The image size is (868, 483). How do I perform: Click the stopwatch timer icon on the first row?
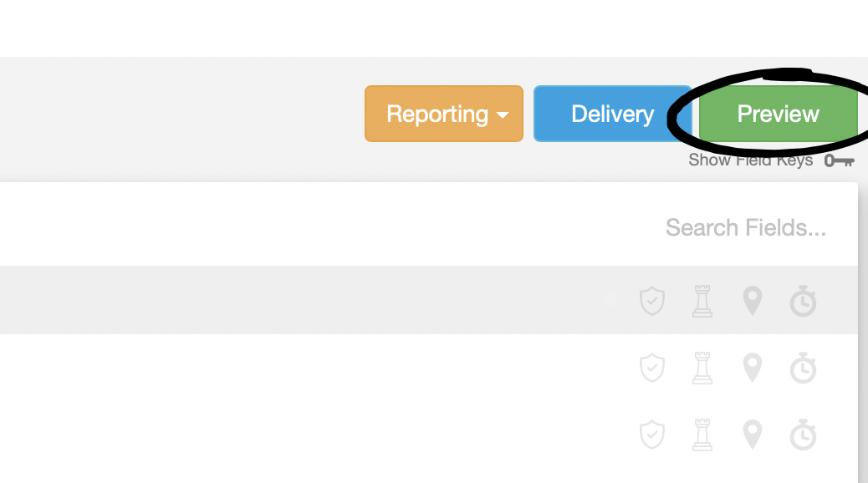click(x=803, y=301)
